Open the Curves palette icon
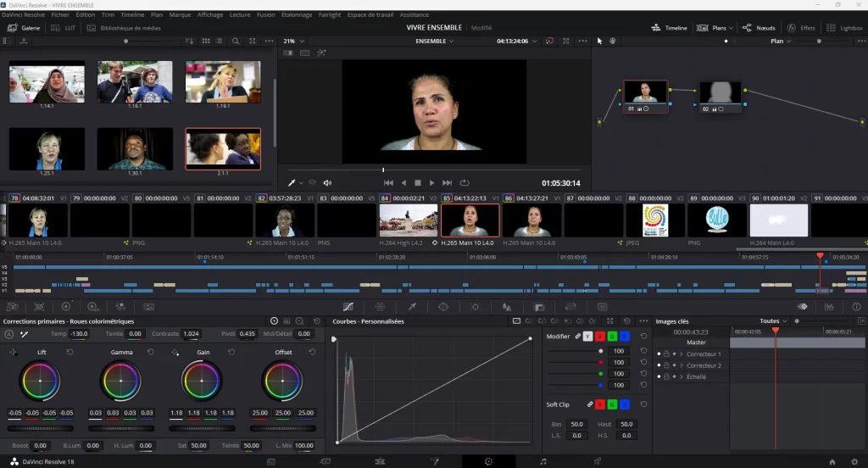868x468 pixels. (348, 307)
